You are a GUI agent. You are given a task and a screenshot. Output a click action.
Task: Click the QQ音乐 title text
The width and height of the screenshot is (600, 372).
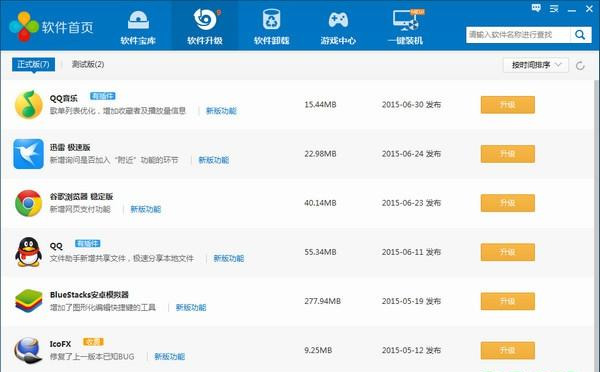coord(64,98)
